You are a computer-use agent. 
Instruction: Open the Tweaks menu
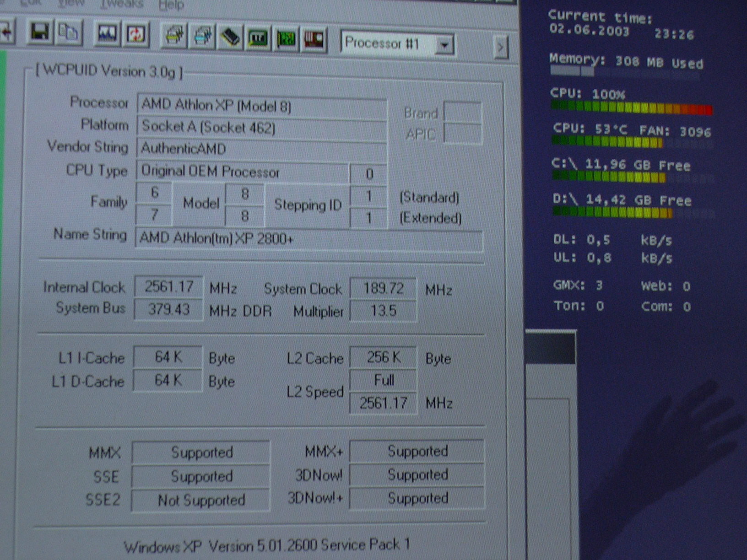click(x=122, y=4)
